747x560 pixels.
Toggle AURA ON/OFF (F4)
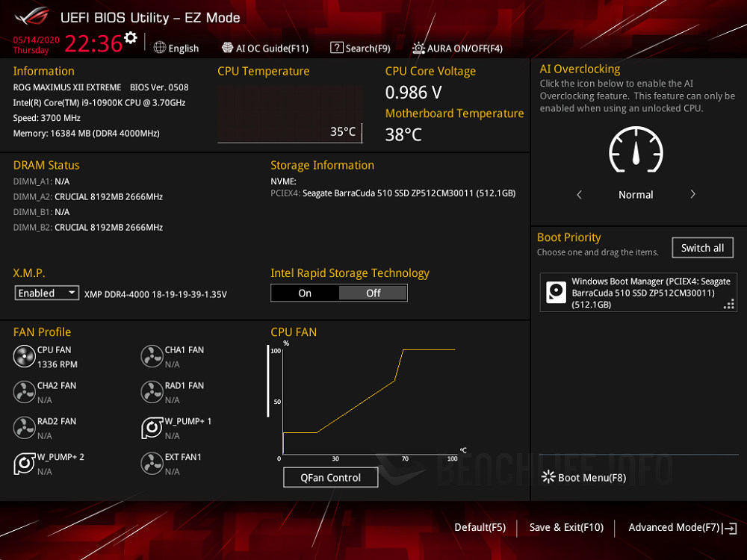(457, 48)
